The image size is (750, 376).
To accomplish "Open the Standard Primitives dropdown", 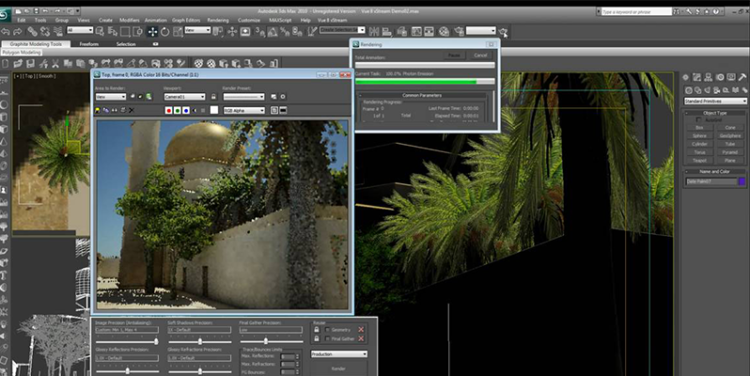I will point(715,101).
